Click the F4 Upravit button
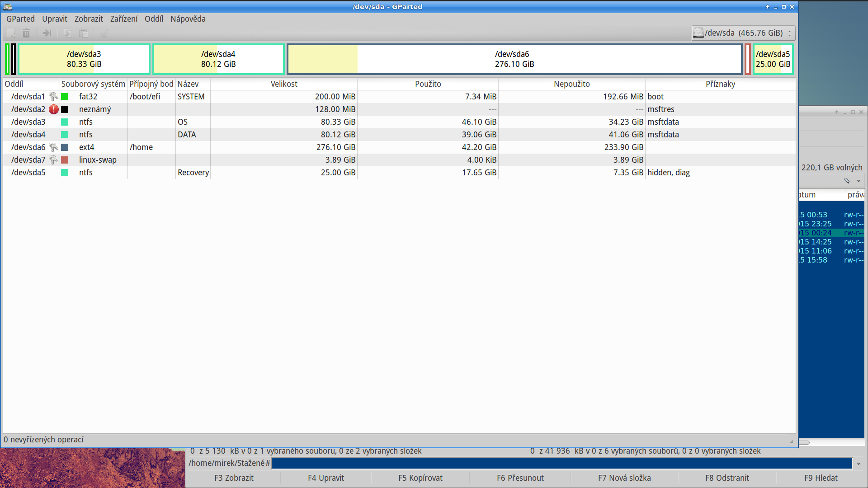Viewport: 868px width, 488px height. point(326,478)
